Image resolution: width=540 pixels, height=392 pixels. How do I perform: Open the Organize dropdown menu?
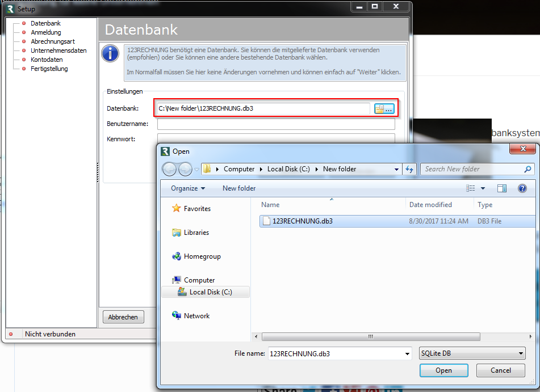tap(188, 188)
